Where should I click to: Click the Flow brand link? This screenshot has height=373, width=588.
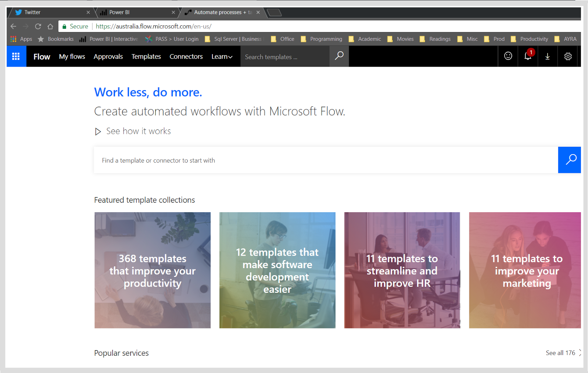[42, 57]
